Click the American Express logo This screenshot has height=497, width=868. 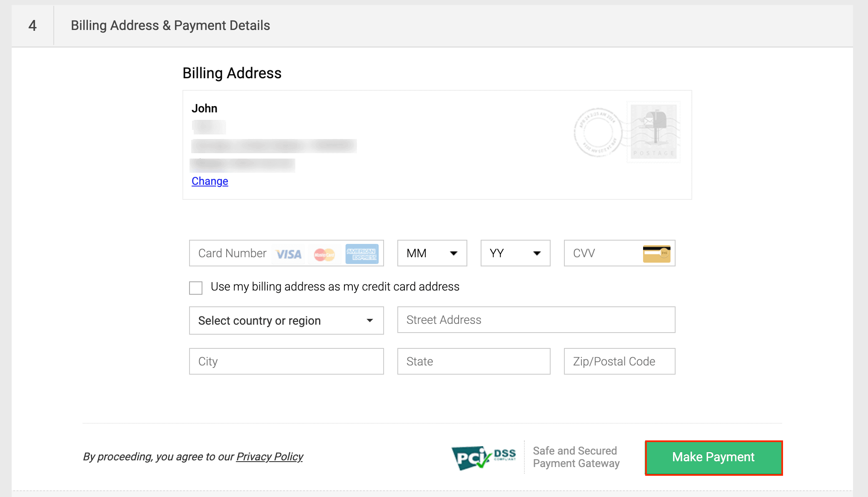[362, 254]
